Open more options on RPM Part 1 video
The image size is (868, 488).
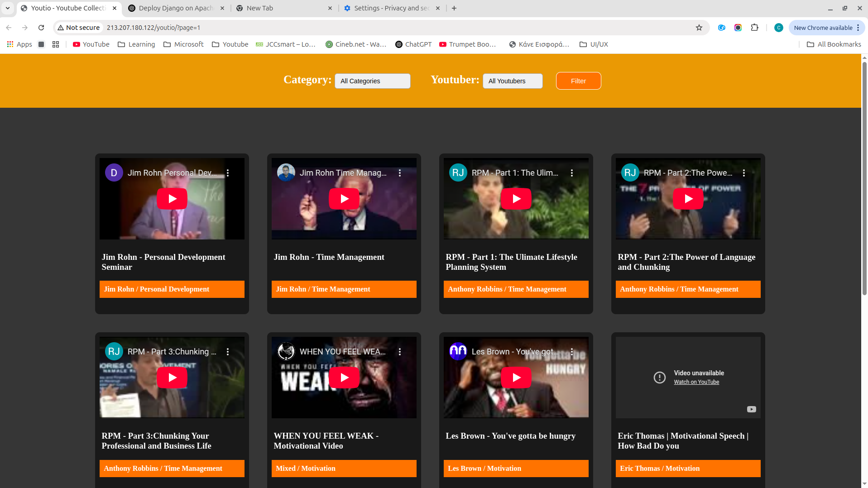pyautogui.click(x=572, y=173)
